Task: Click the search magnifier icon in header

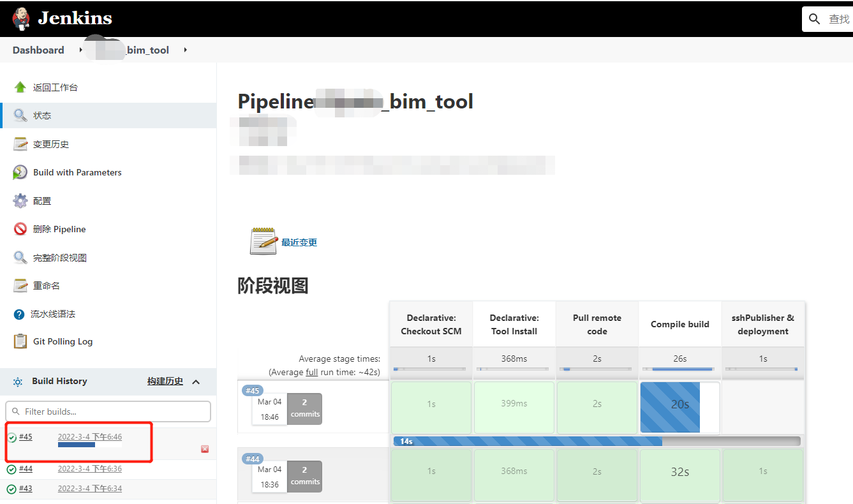Action: pyautogui.click(x=814, y=19)
